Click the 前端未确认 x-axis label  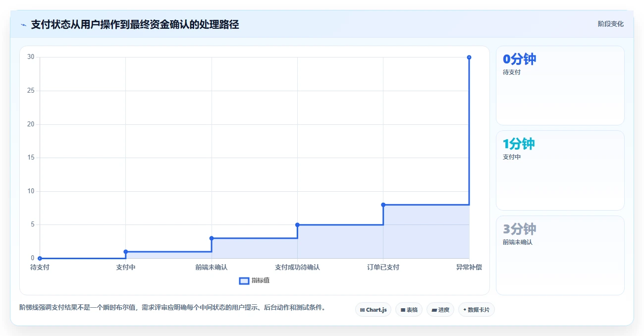(x=212, y=267)
